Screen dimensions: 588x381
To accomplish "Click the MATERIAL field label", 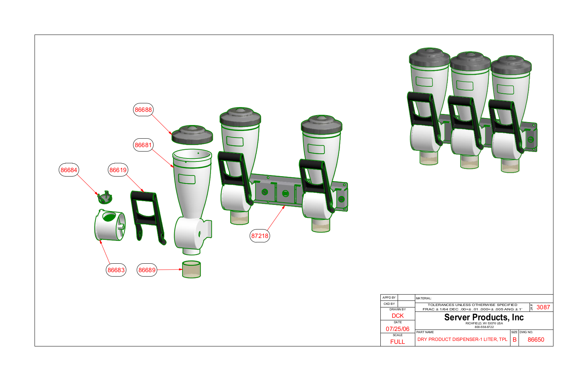I will (x=424, y=298).
